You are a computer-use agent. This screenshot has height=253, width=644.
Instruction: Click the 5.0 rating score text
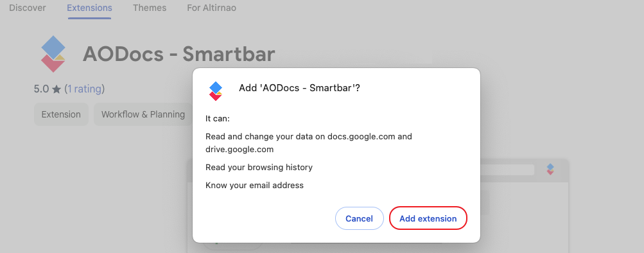tap(42, 89)
